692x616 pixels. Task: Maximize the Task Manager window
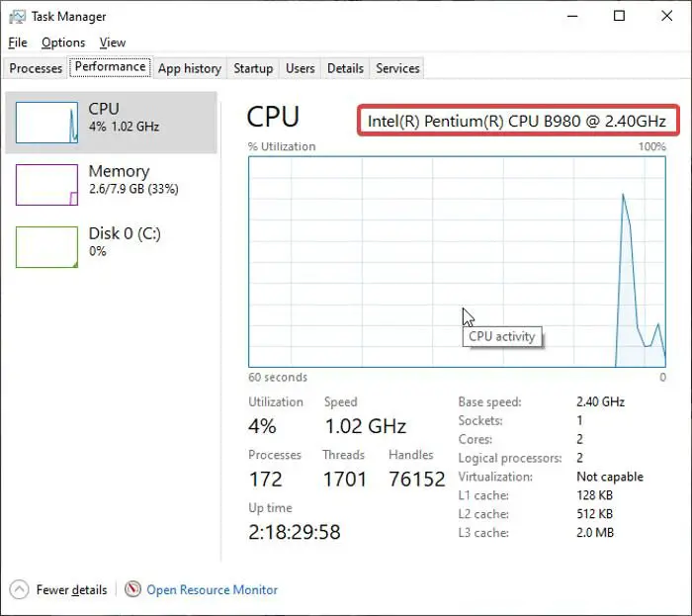pyautogui.click(x=619, y=17)
